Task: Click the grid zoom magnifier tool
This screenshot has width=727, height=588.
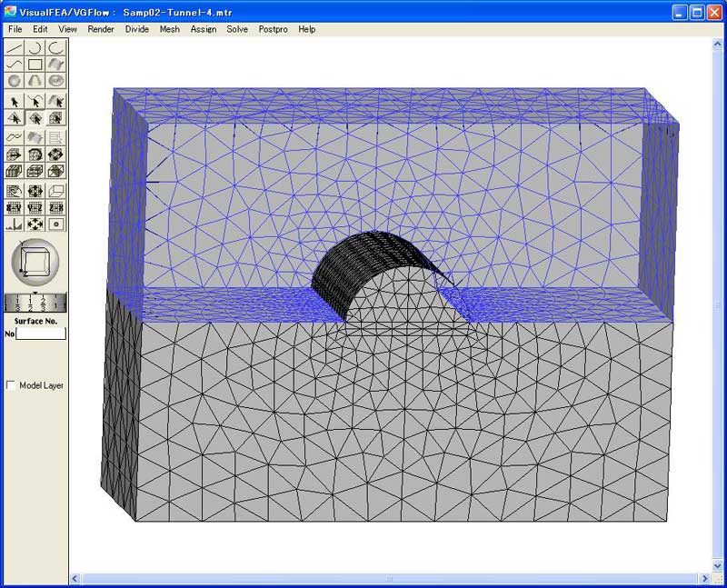Action: coord(15,191)
